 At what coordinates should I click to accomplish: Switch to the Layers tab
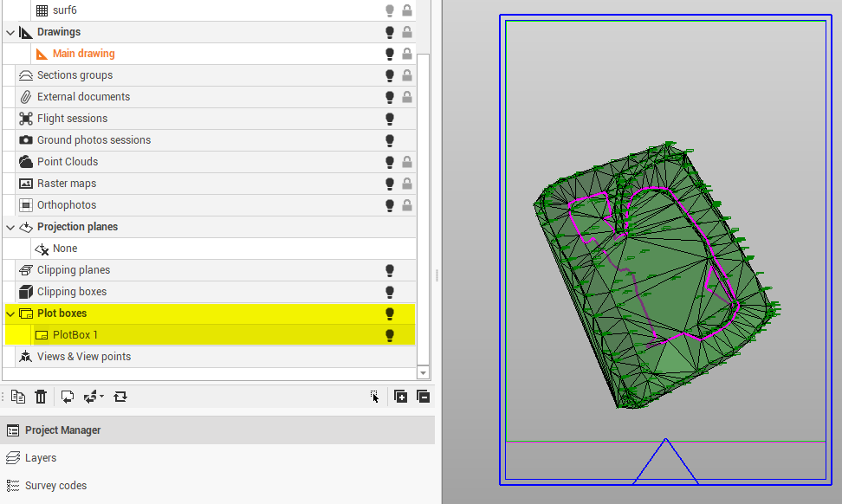pos(41,458)
